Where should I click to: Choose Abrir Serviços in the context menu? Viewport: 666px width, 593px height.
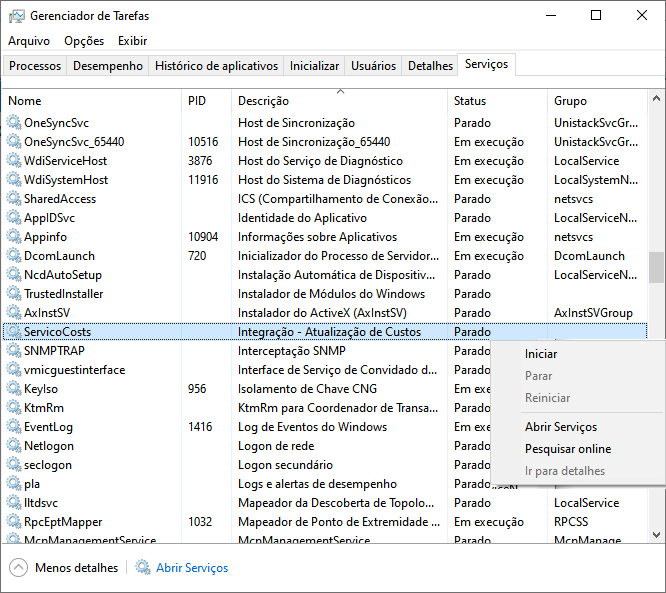[x=561, y=427]
